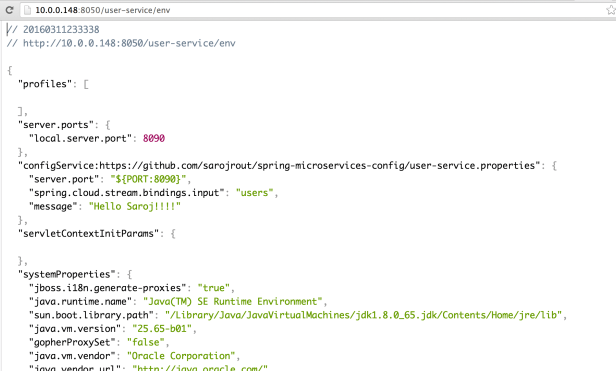Click the "Hello Saroj!!!!" value
The width and height of the screenshot is (616, 371).
coord(135,207)
